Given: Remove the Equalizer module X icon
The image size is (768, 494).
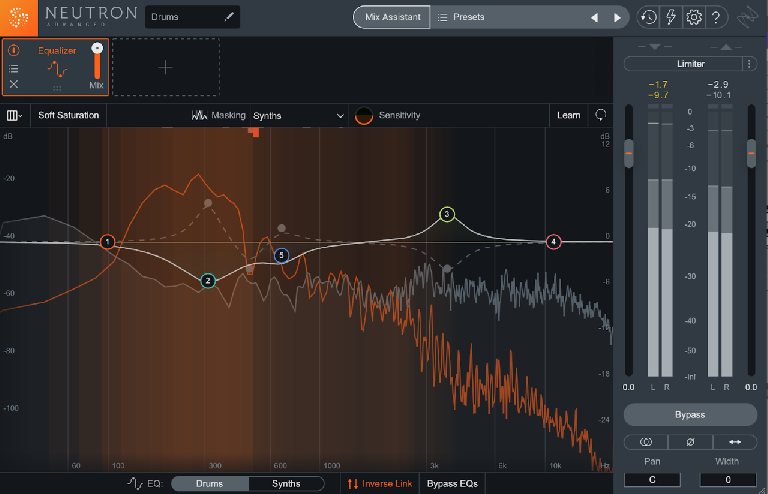Looking at the screenshot, I should pos(14,84).
